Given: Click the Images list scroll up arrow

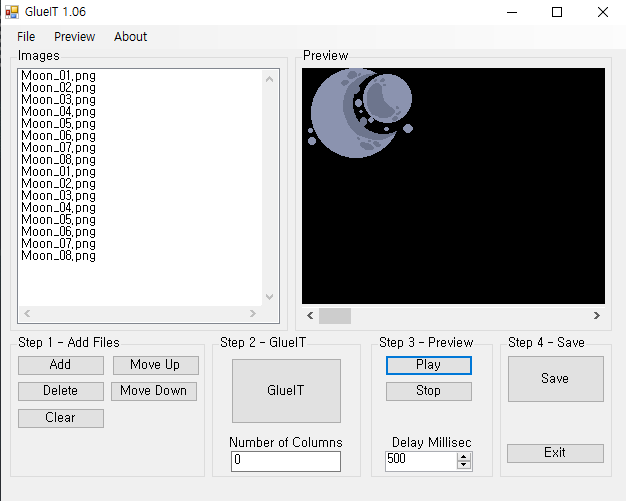Looking at the screenshot, I should pos(269,79).
